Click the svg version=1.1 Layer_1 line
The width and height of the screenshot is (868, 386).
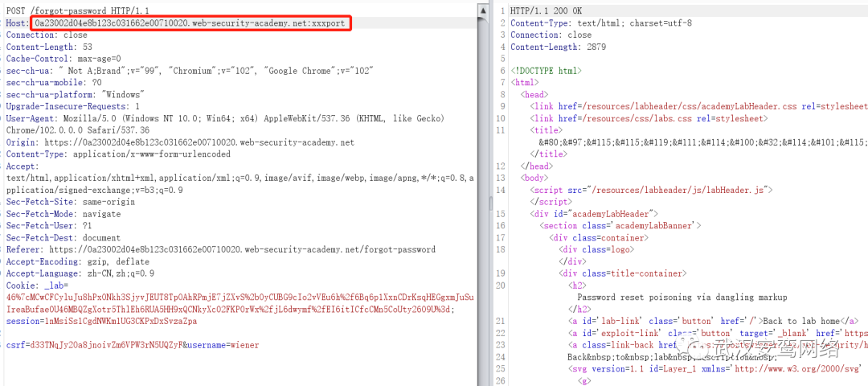coord(715,369)
